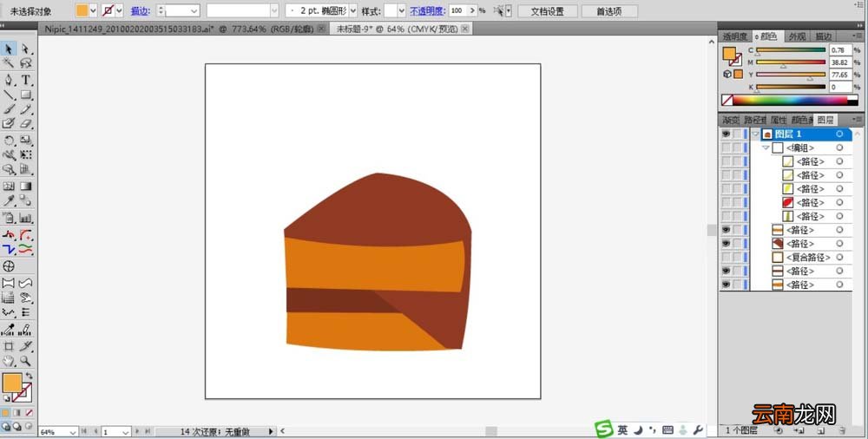Toggle lock for <复合路径> row
The width and height of the screenshot is (868, 439).
pyautogui.click(x=737, y=258)
